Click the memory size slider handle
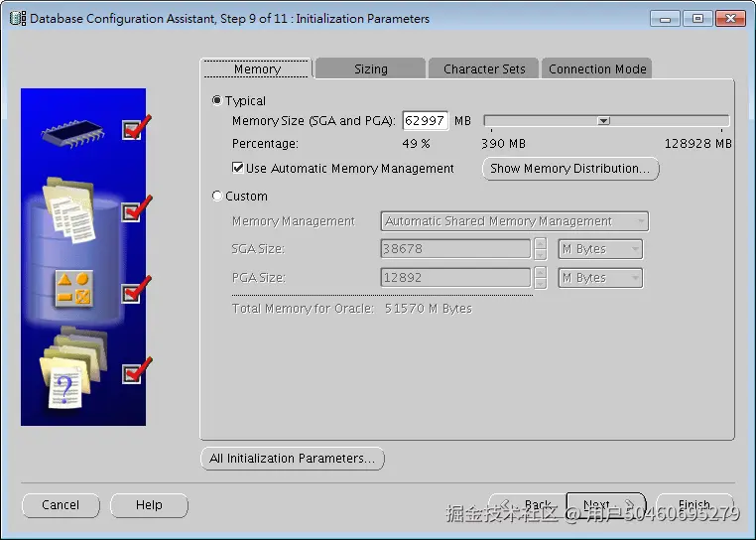756x540 pixels. pyautogui.click(x=603, y=121)
